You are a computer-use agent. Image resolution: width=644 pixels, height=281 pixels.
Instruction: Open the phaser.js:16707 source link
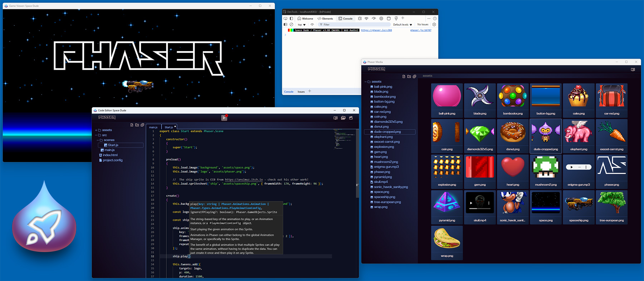pos(421,30)
